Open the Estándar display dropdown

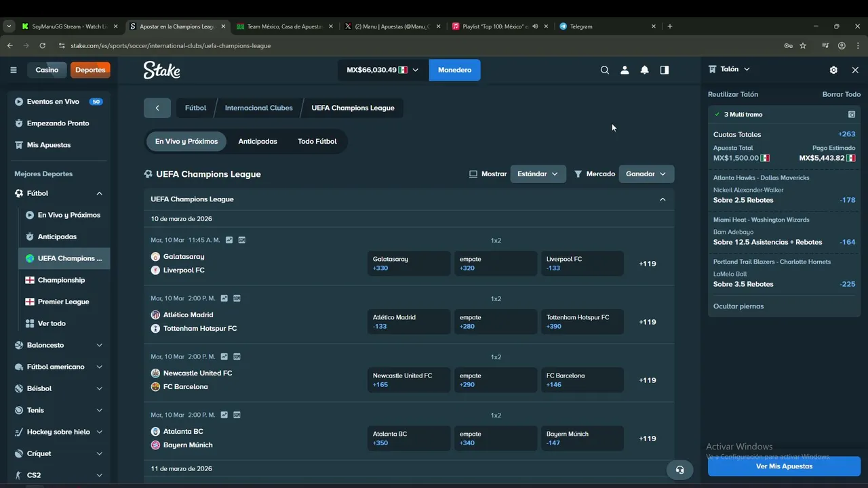pos(538,174)
